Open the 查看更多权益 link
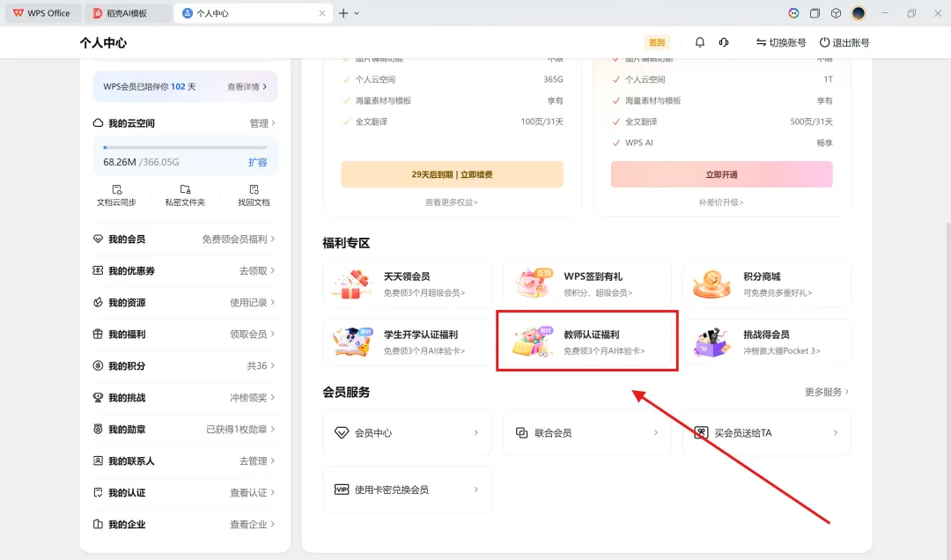Viewport: 951px width, 560px height. (x=451, y=202)
